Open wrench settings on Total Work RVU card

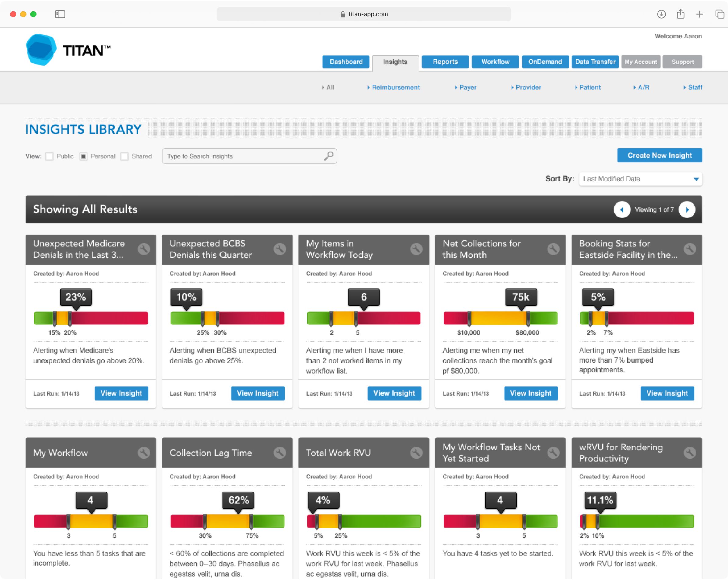tap(416, 453)
